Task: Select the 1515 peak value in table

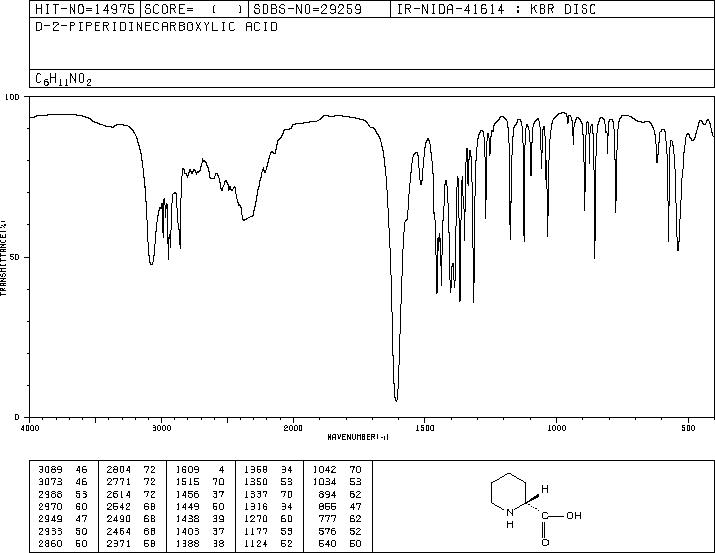Action: 187,482
